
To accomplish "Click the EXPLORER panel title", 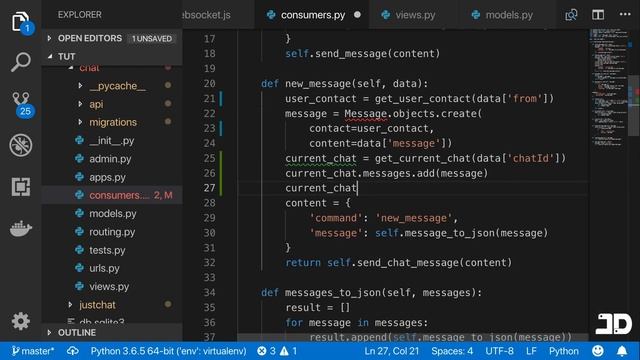I will coord(80,15).
